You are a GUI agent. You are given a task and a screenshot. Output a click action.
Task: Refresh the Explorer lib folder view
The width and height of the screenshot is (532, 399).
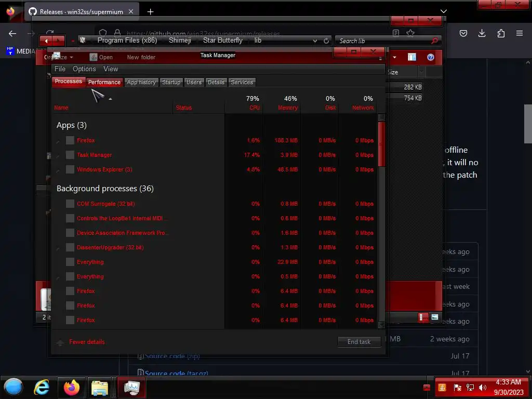click(326, 41)
